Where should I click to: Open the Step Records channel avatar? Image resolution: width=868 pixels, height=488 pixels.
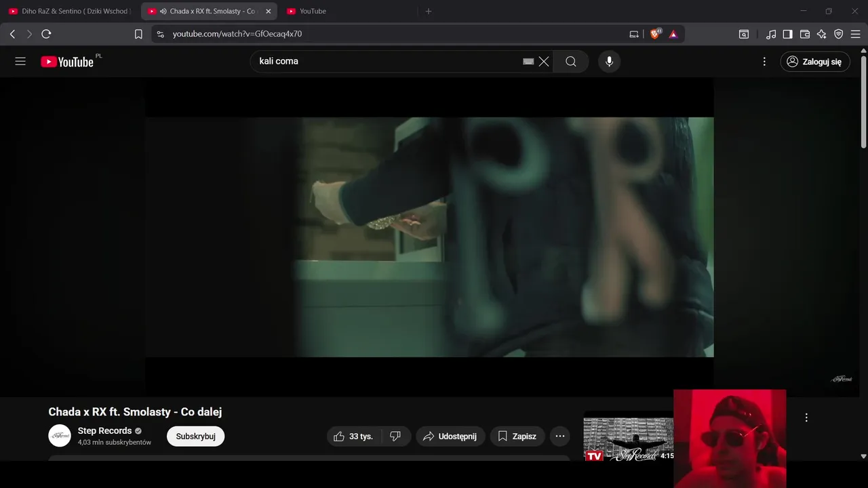click(x=60, y=436)
